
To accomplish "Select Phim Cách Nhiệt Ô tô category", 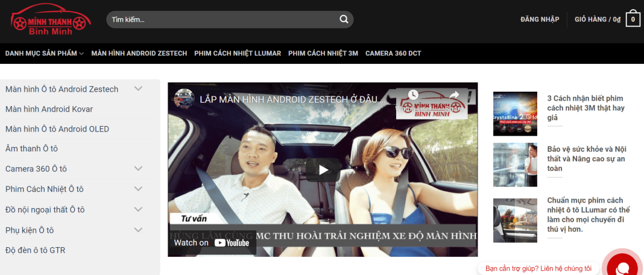I will (x=45, y=189).
